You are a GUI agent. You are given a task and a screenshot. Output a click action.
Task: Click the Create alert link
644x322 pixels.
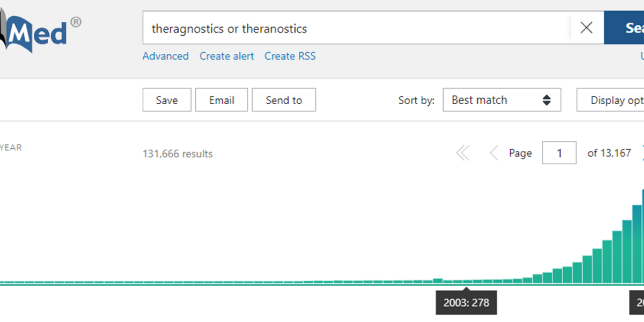[226, 56]
